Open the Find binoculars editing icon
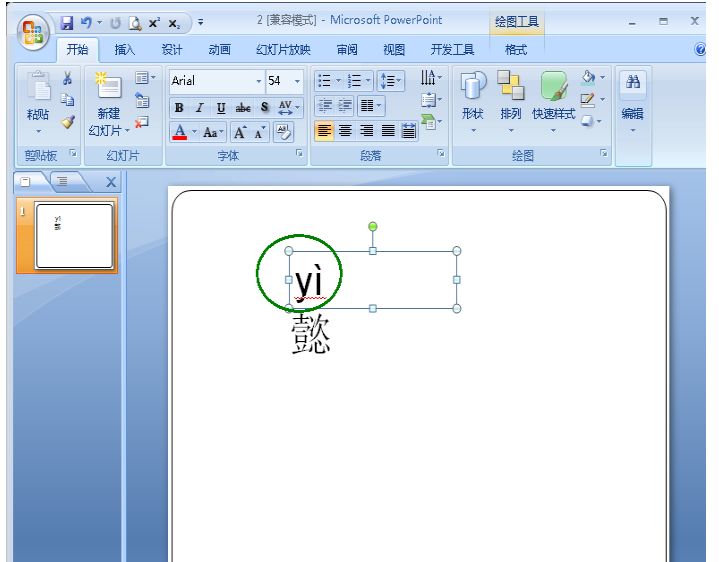 (x=633, y=83)
